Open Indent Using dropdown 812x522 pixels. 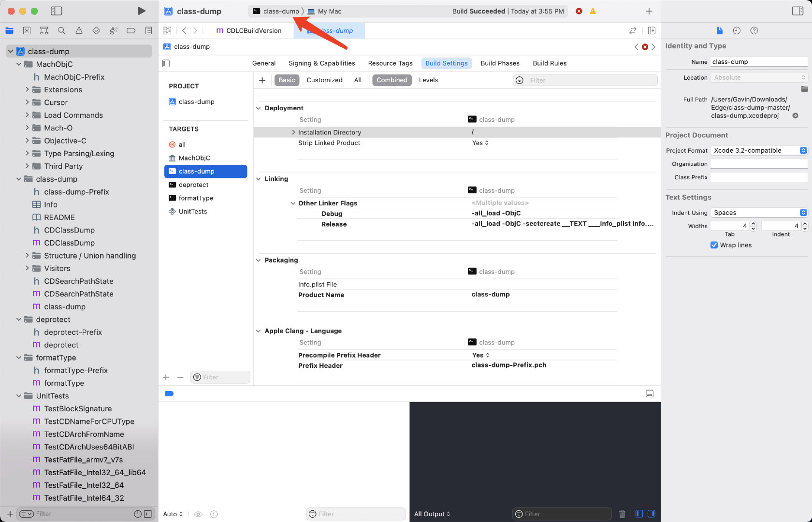(x=759, y=213)
